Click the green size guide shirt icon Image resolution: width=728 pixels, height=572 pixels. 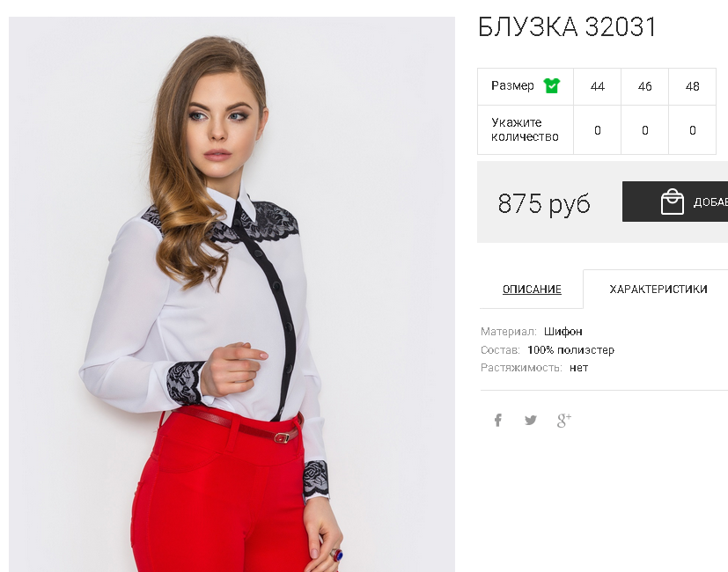[552, 86]
